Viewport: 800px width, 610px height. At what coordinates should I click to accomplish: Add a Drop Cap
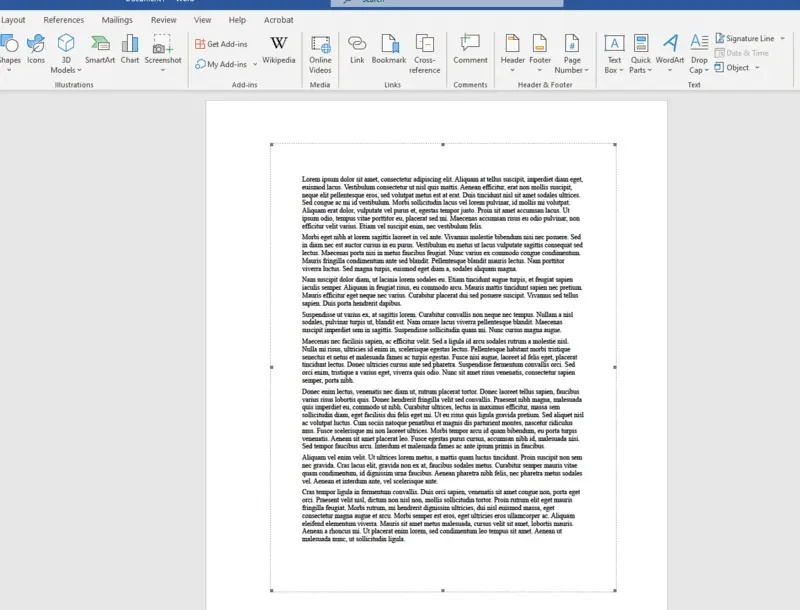pos(698,54)
